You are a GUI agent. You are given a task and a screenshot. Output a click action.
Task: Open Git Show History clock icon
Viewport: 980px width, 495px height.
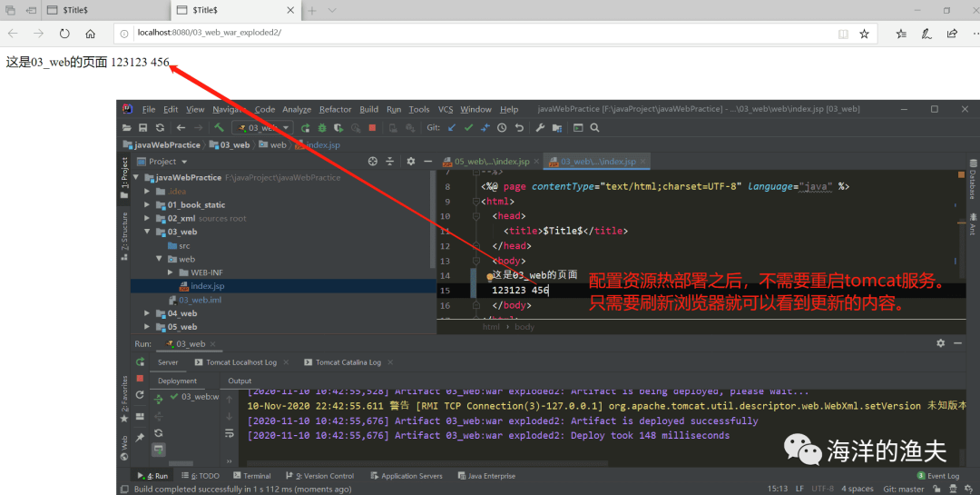click(502, 128)
